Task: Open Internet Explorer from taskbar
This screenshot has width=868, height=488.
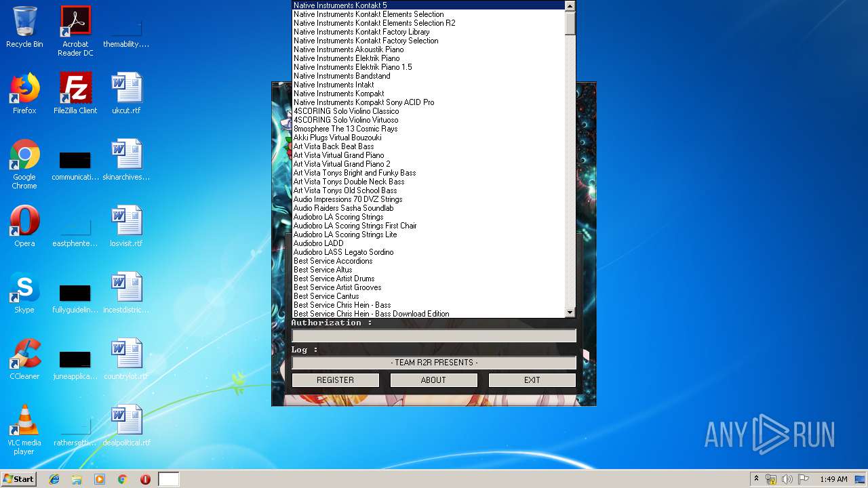Action: (54, 479)
